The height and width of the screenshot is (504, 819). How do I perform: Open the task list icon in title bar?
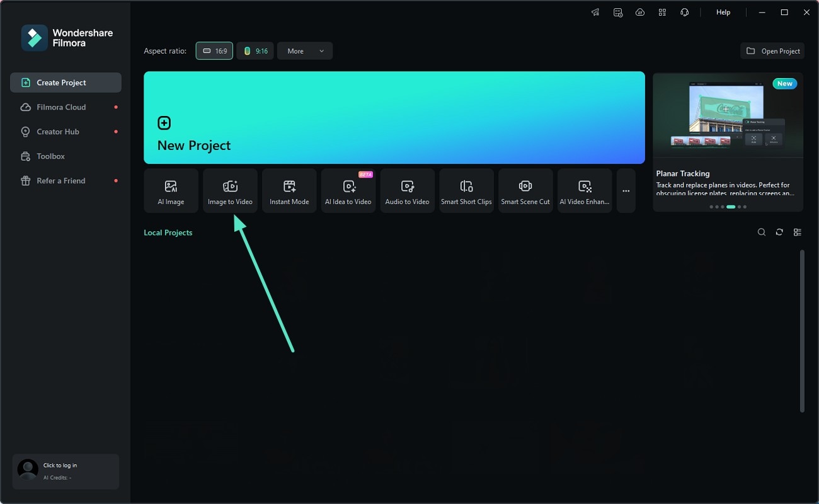click(x=618, y=12)
